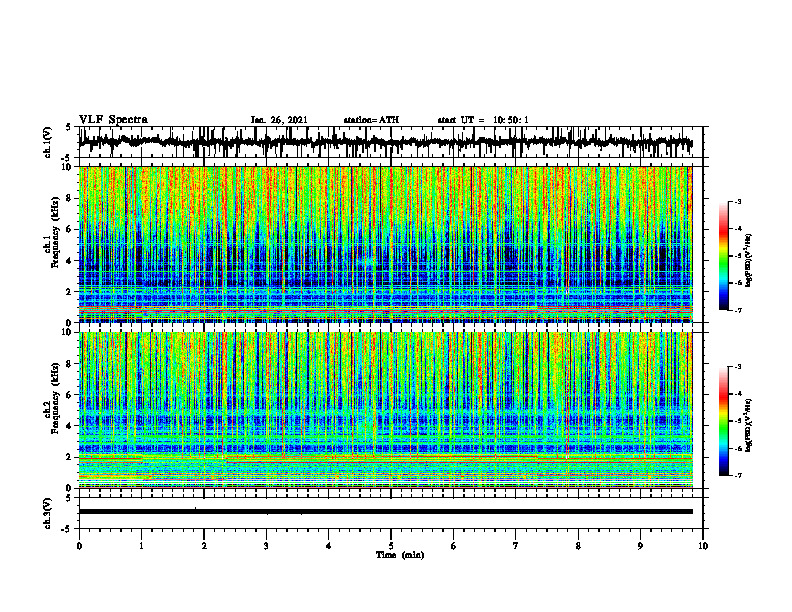Click the ch.1 spectrogram color scale bar
The image size is (792, 612).
point(723,256)
